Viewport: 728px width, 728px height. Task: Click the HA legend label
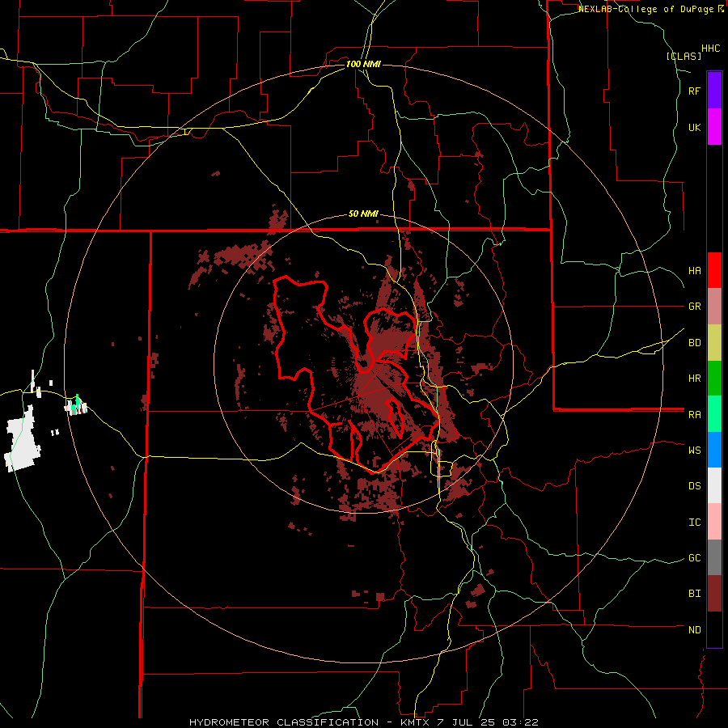tap(694, 271)
